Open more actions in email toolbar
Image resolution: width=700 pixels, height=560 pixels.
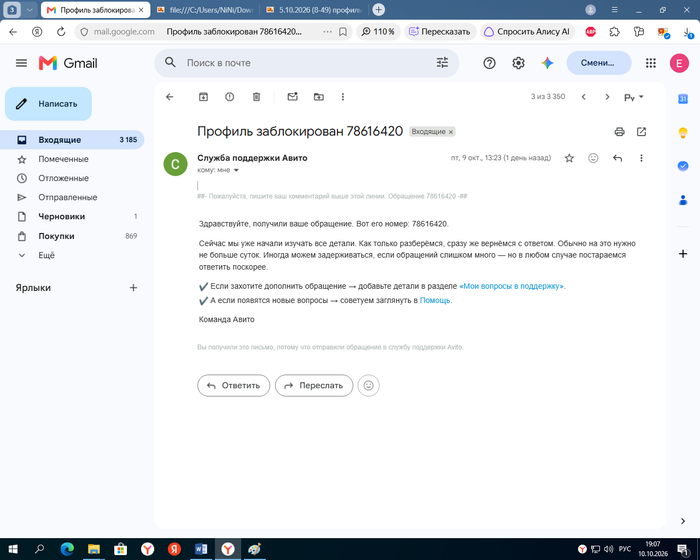pos(343,96)
